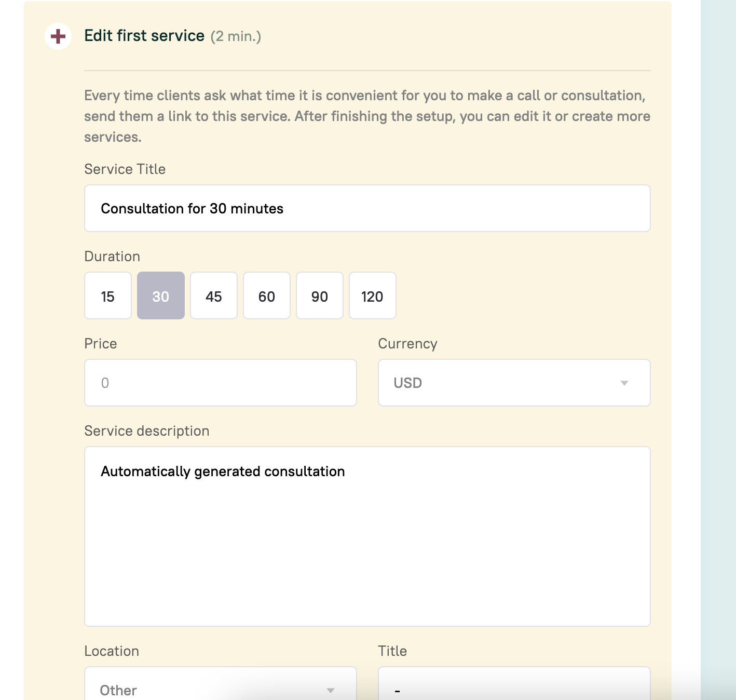Choose the 45 minute duration

214,296
